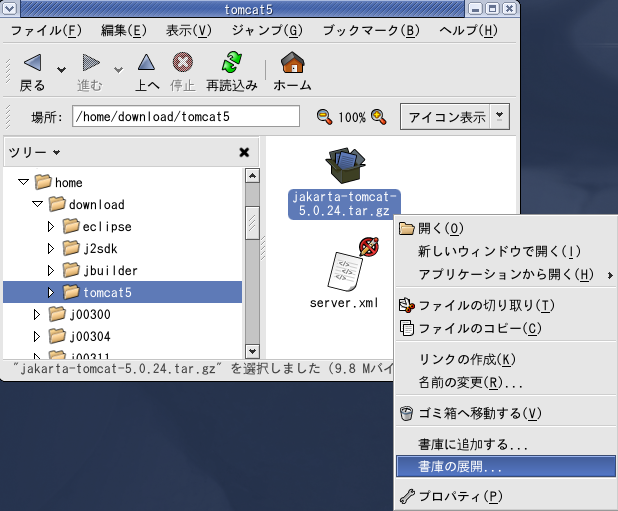618x511 pixels.
Task: Select home in the folder tree
Action: click(x=69, y=182)
